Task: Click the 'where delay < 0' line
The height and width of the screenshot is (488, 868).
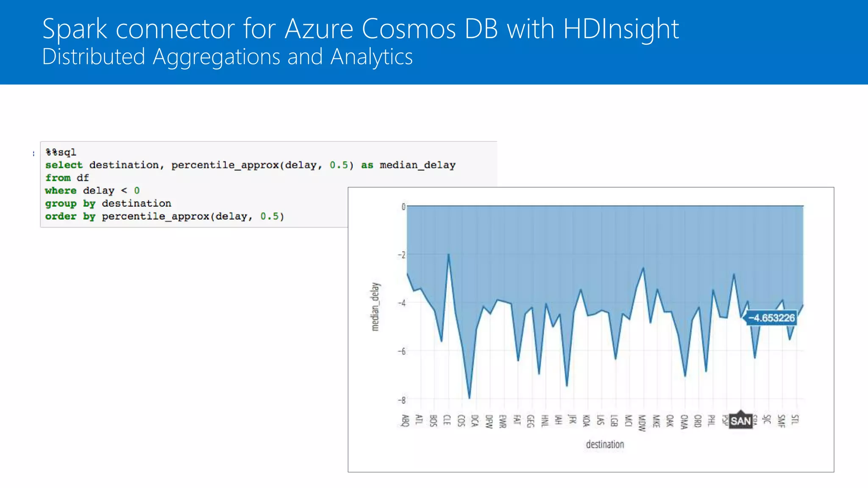Action: coord(92,191)
